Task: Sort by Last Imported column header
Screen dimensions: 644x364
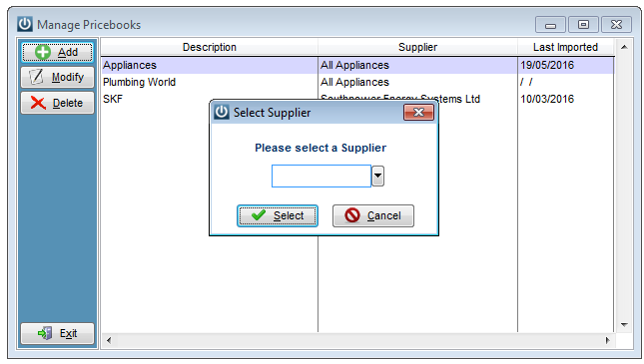Action: (x=565, y=47)
